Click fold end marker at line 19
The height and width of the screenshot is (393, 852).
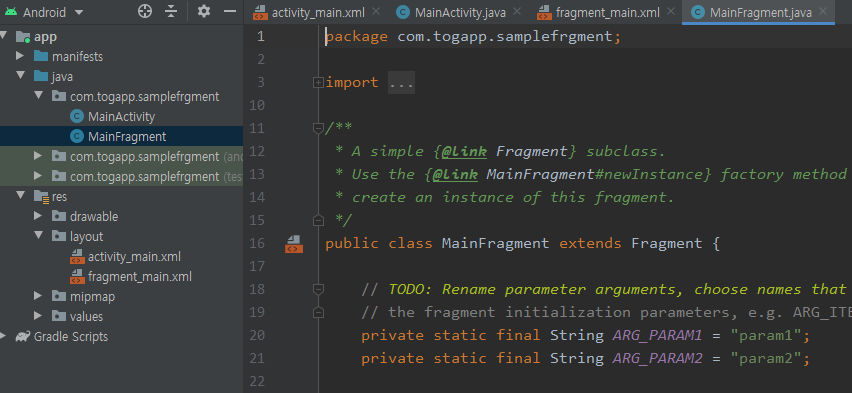pos(318,313)
